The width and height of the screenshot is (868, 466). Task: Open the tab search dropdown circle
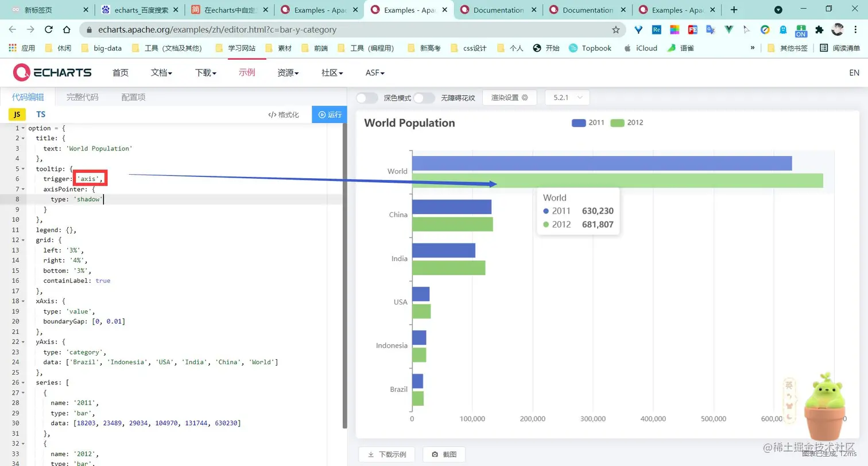point(778,10)
